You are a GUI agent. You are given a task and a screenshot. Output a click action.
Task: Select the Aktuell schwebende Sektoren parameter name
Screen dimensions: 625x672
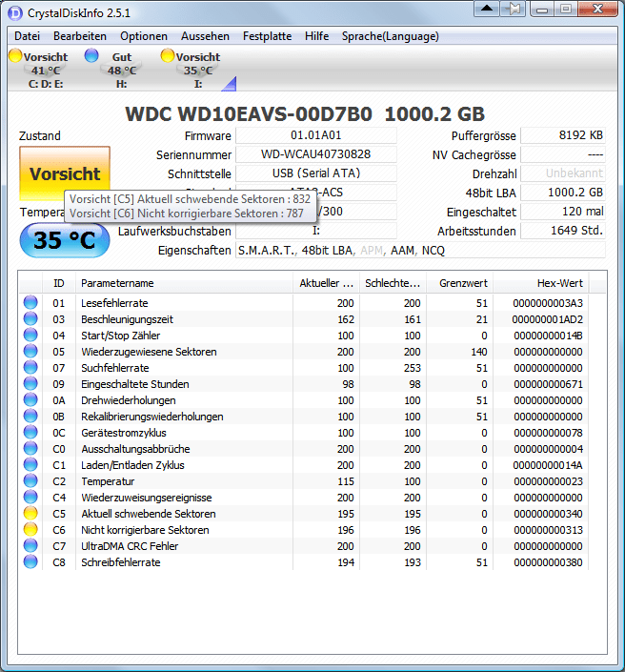click(x=149, y=514)
